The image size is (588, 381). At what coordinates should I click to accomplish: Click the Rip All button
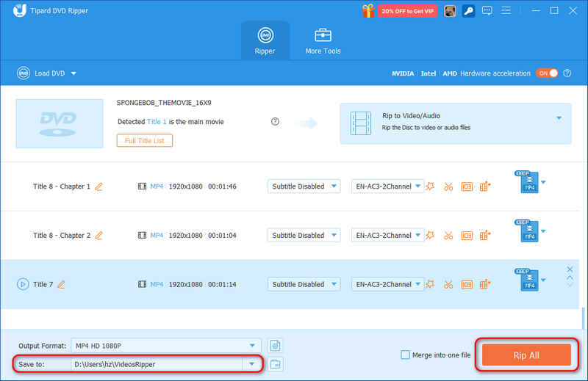tap(526, 355)
